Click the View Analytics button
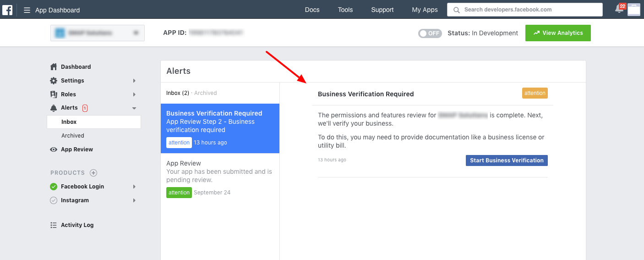 tap(558, 33)
